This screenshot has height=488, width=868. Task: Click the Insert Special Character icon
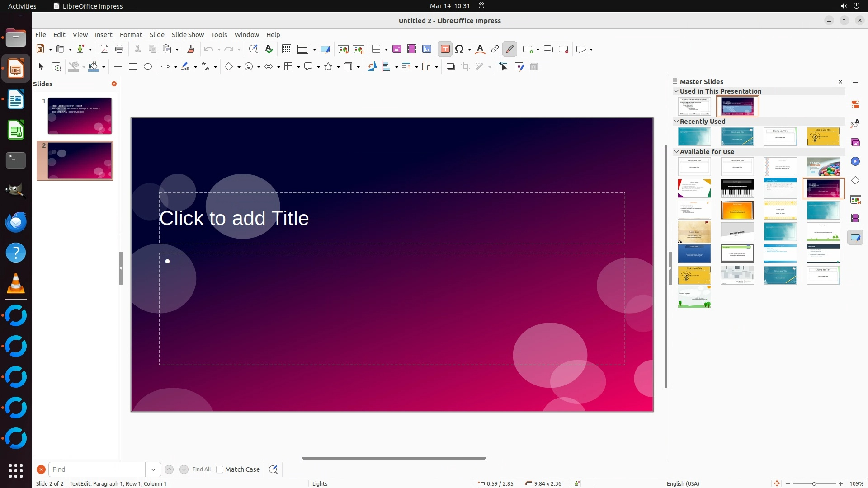pyautogui.click(x=459, y=49)
